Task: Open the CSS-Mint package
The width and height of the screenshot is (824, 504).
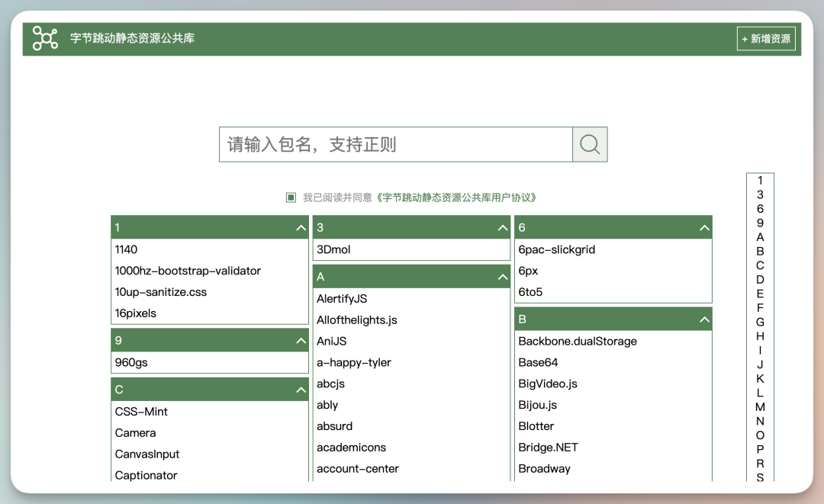Action: point(141,413)
